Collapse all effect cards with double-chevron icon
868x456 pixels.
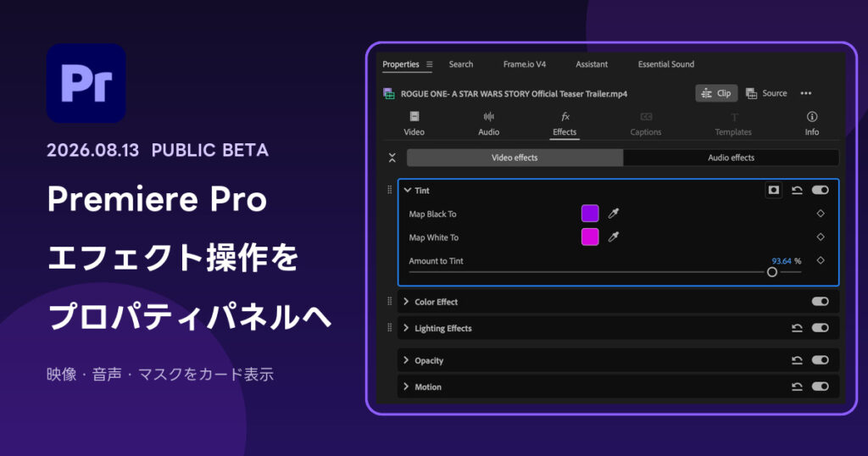coord(392,158)
